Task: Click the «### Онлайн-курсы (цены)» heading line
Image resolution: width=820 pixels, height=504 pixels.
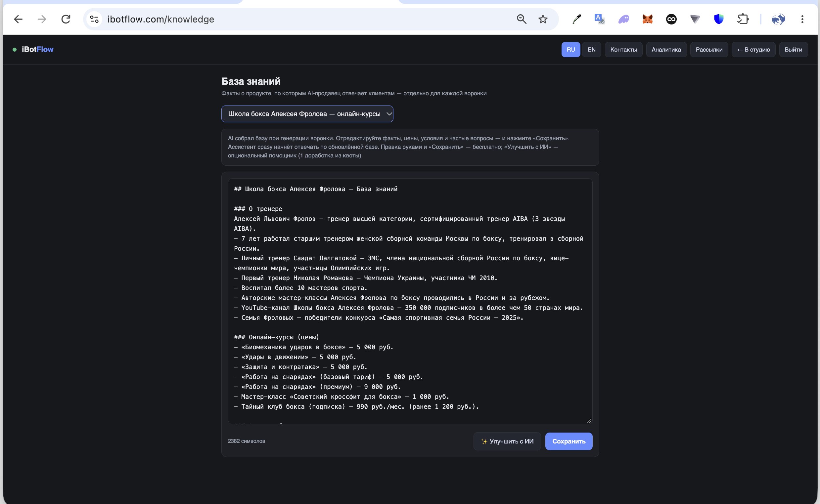Action: pos(276,337)
